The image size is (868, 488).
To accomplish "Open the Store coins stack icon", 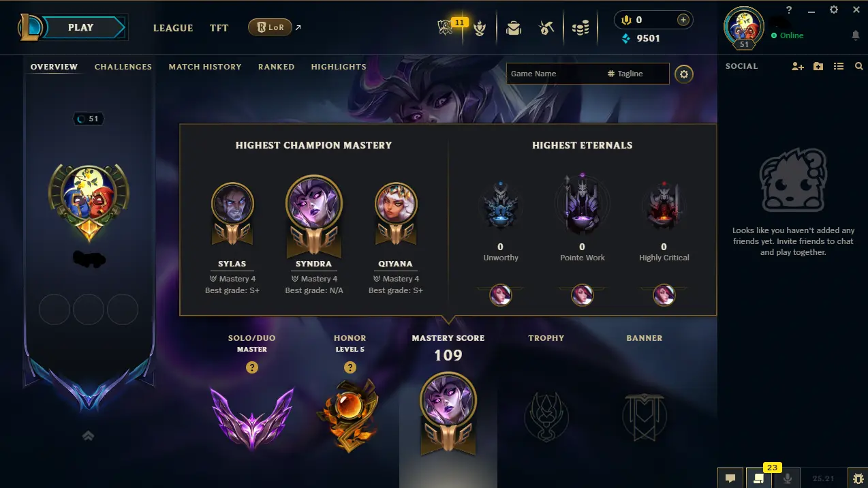I will (x=580, y=28).
